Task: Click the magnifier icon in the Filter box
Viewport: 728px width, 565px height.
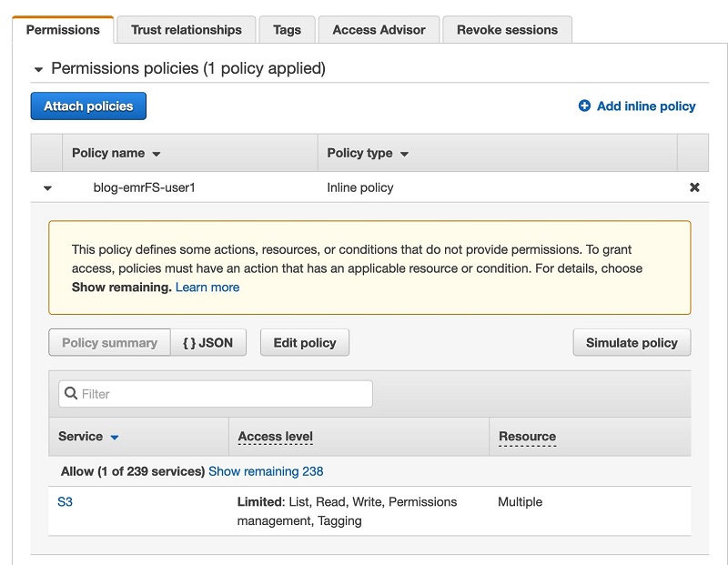Action: (x=71, y=393)
